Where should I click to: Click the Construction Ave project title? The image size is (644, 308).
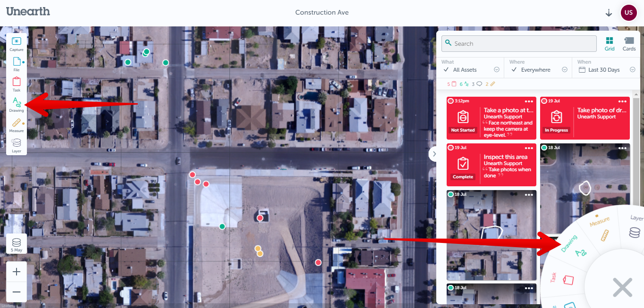(x=322, y=12)
